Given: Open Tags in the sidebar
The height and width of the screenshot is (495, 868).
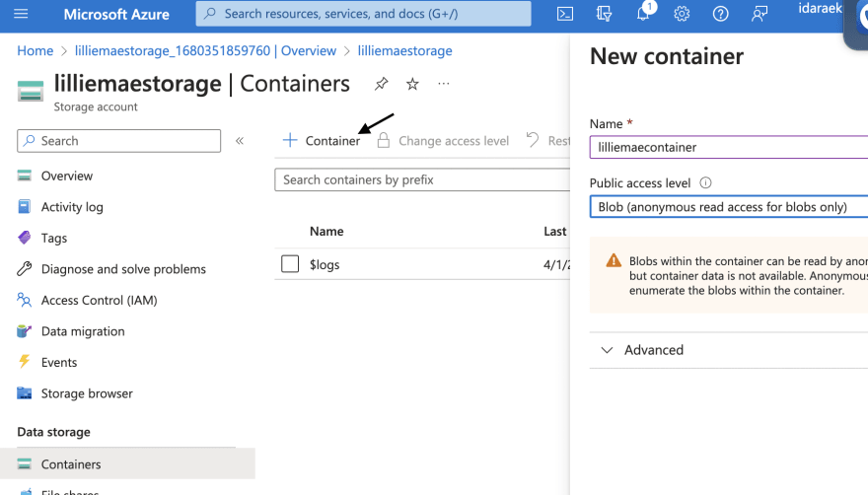Looking at the screenshot, I should [x=53, y=238].
